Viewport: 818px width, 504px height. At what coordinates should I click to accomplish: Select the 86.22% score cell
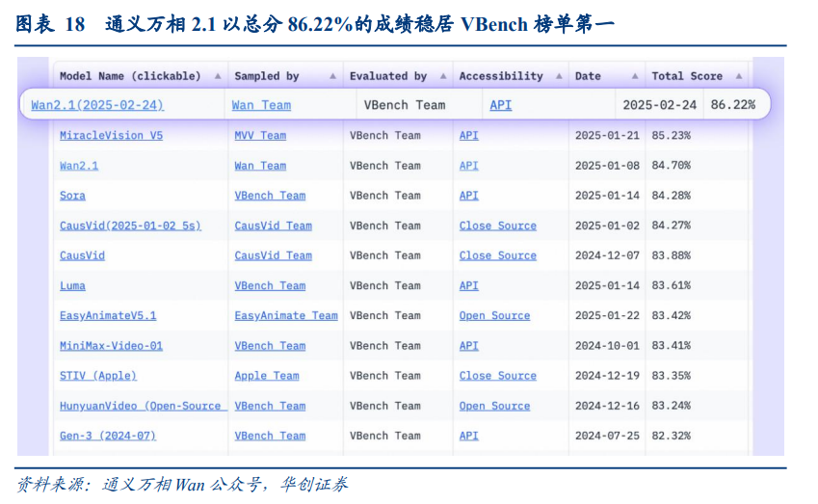[733, 105]
